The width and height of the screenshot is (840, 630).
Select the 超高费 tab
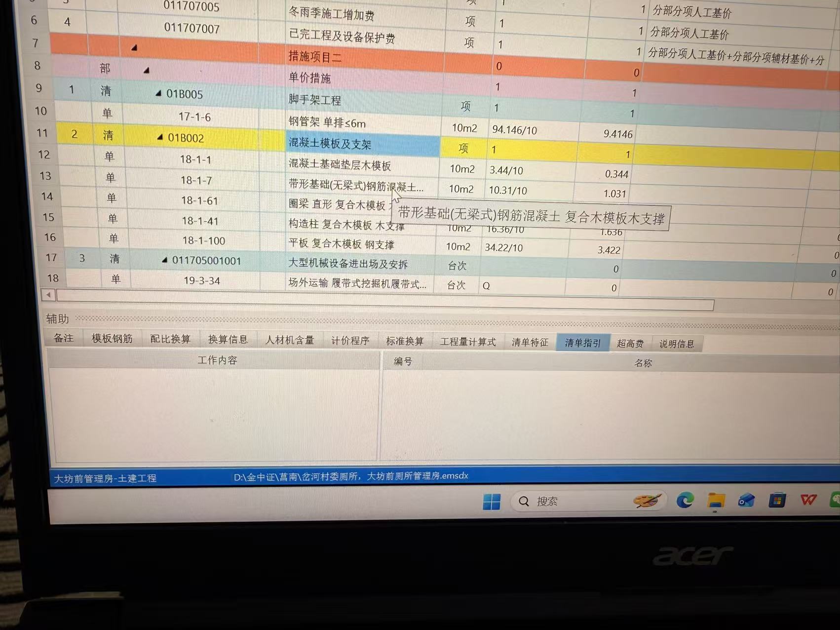(x=631, y=343)
